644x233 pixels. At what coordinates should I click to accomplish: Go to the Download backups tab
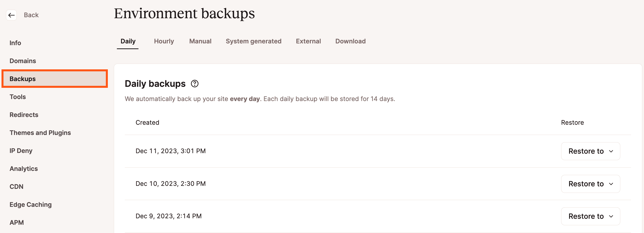tap(350, 41)
